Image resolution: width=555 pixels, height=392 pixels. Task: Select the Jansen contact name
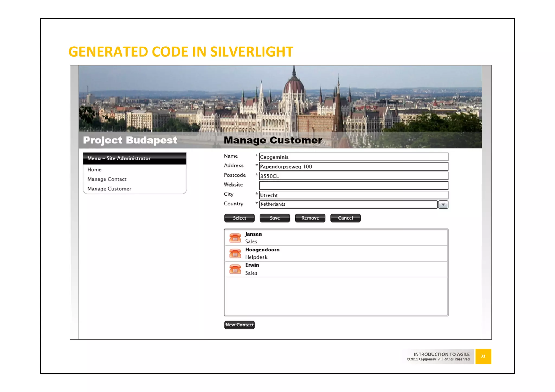(x=253, y=234)
